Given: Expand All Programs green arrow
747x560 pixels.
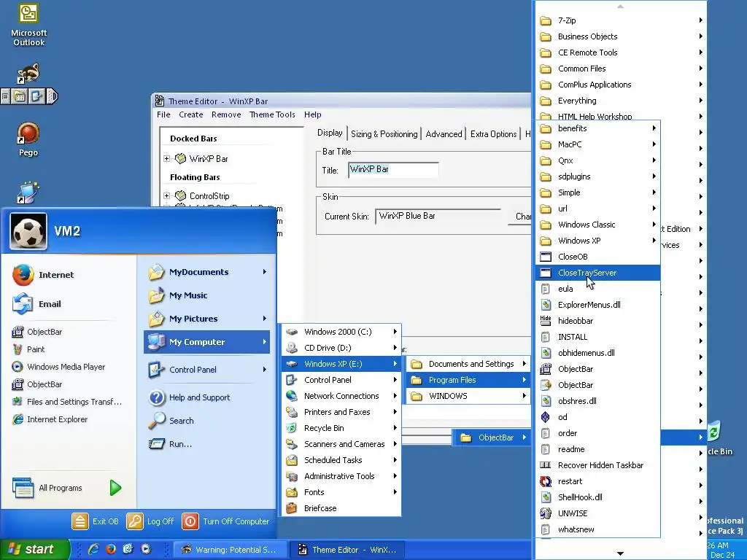Looking at the screenshot, I should pos(115,488).
